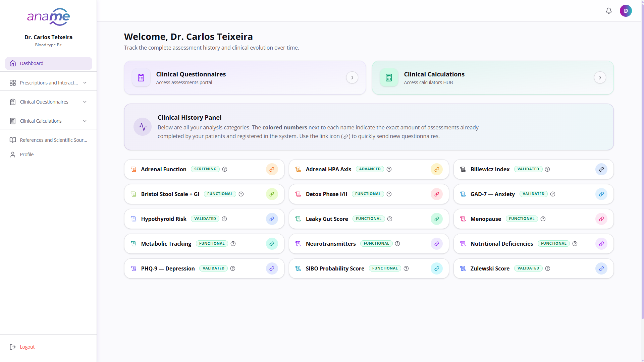
Task: Click the Metabolic Tracking title
Action: coord(166,244)
